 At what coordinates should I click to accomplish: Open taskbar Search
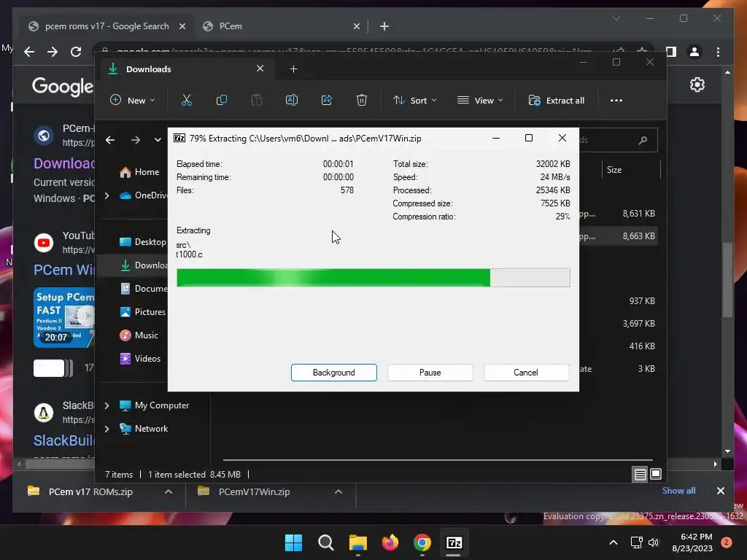click(x=326, y=542)
